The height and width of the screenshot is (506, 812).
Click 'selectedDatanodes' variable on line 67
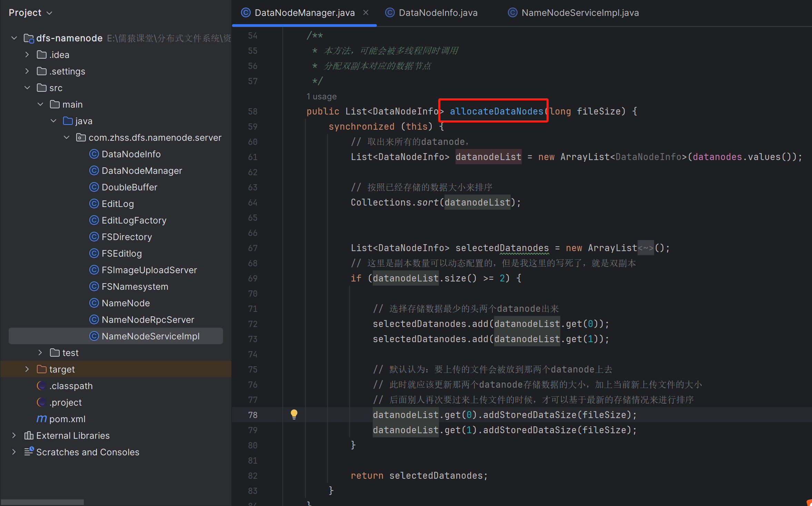[502, 248]
